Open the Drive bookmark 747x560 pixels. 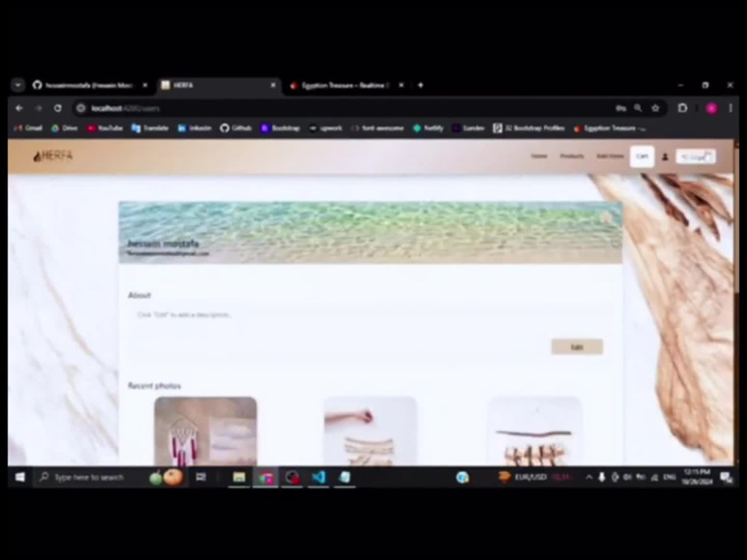[x=64, y=128]
